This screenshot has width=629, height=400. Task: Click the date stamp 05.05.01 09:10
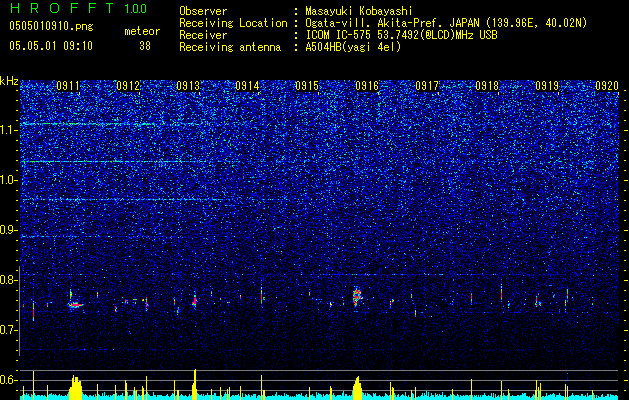(x=51, y=46)
